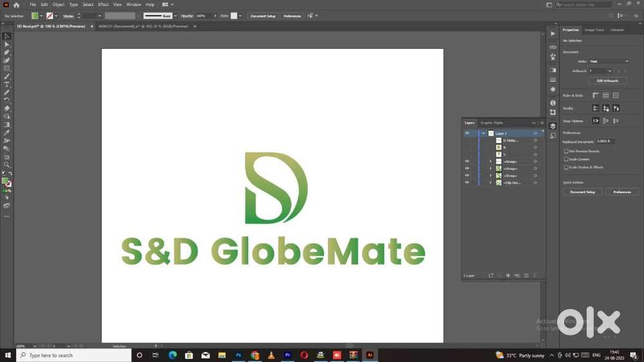Show rulers using Ruler & Grids icon
Image resolution: width=644 pixels, height=362 pixels.
click(x=596, y=95)
